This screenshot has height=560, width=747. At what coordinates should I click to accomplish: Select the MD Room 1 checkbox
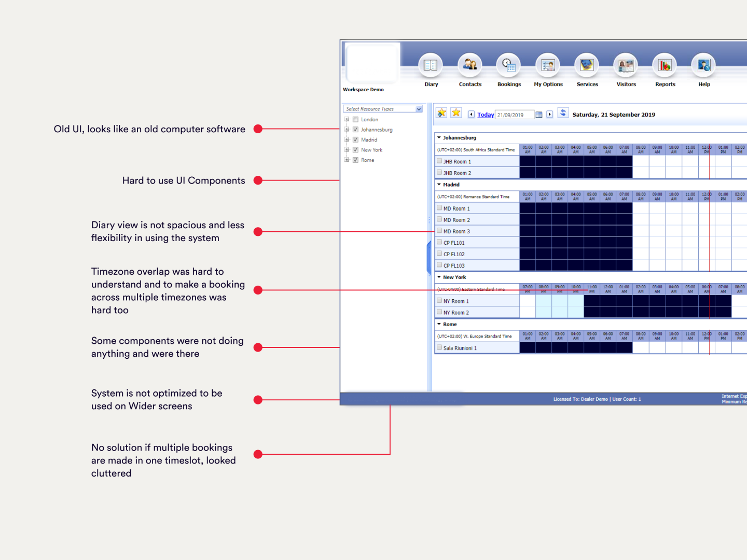[x=439, y=207]
